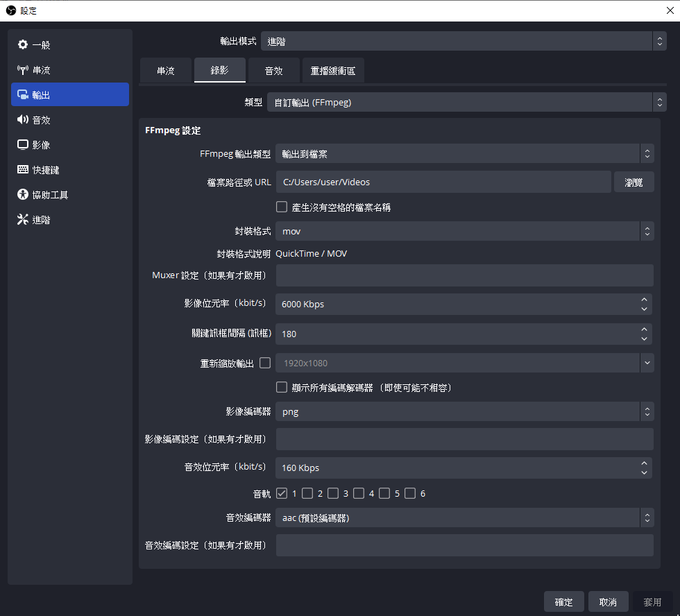Click the 音效編碼設定 text field

click(x=464, y=545)
